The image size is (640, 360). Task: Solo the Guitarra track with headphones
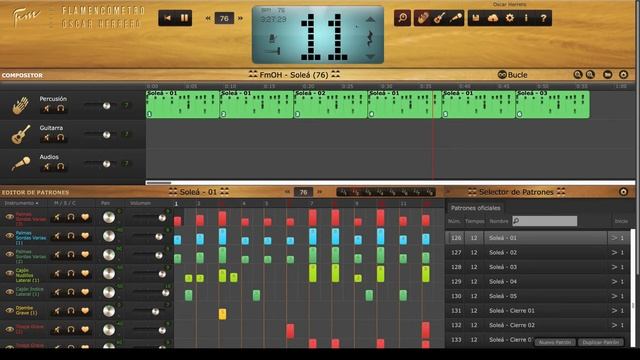[x=60, y=138]
